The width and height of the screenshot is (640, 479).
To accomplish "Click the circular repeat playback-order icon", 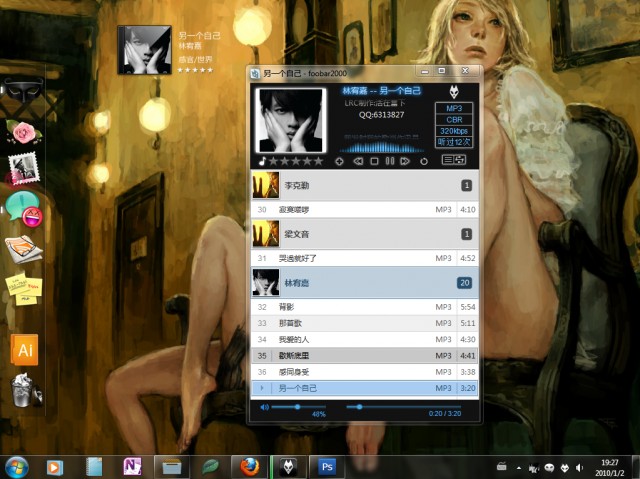I will (424, 162).
